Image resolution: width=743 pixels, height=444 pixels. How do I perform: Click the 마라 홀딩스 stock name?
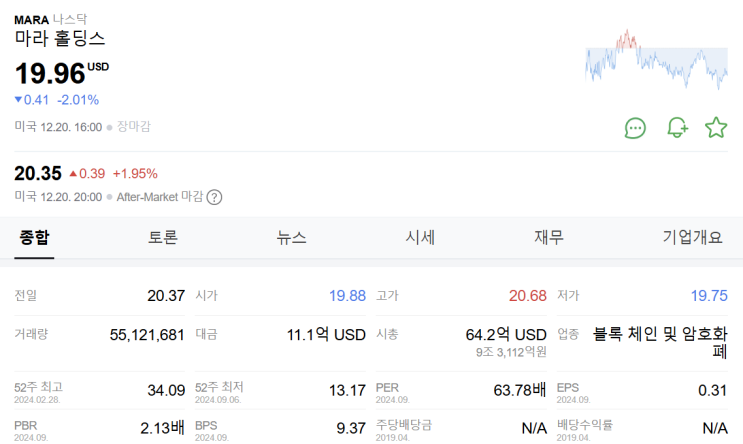(60, 40)
